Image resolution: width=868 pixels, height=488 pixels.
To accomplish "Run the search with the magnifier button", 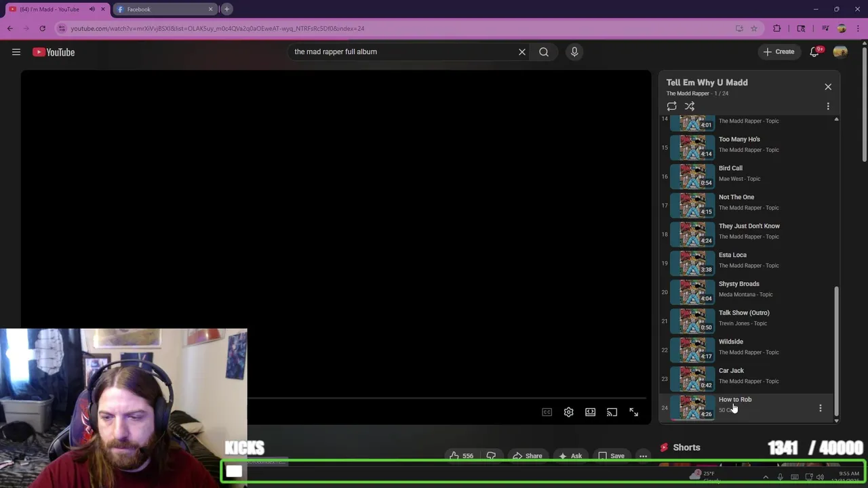I will pyautogui.click(x=544, y=52).
